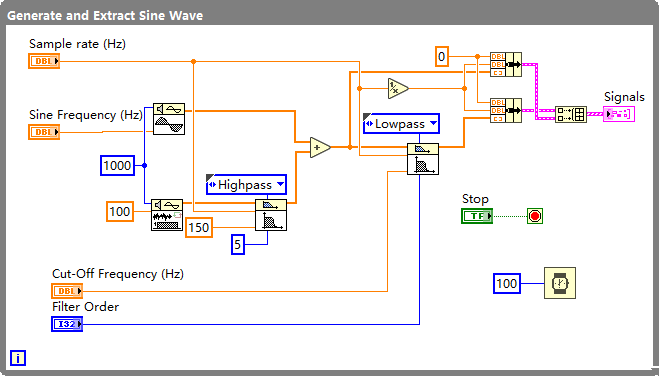The width and height of the screenshot is (659, 376).
Task: Select the lowpass Butterworth filter node
Action: click(x=423, y=159)
